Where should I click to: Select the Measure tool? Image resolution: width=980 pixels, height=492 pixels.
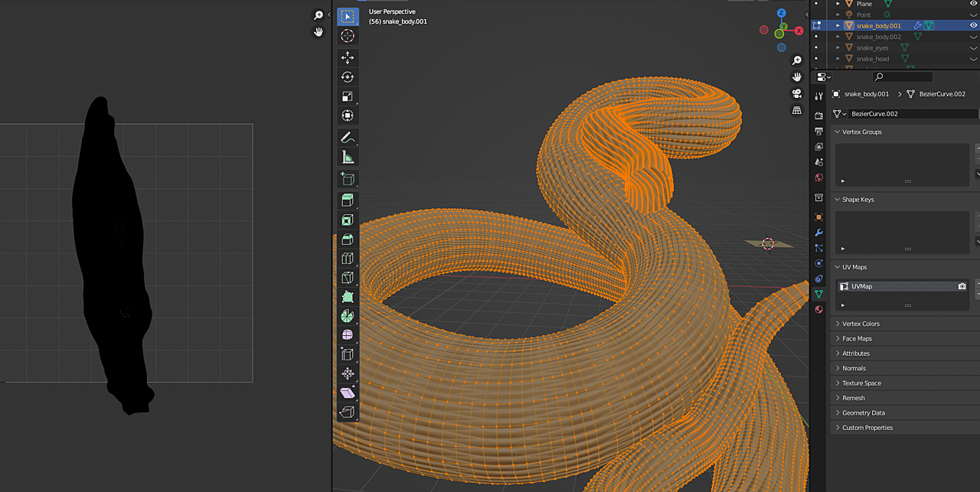coord(348,157)
